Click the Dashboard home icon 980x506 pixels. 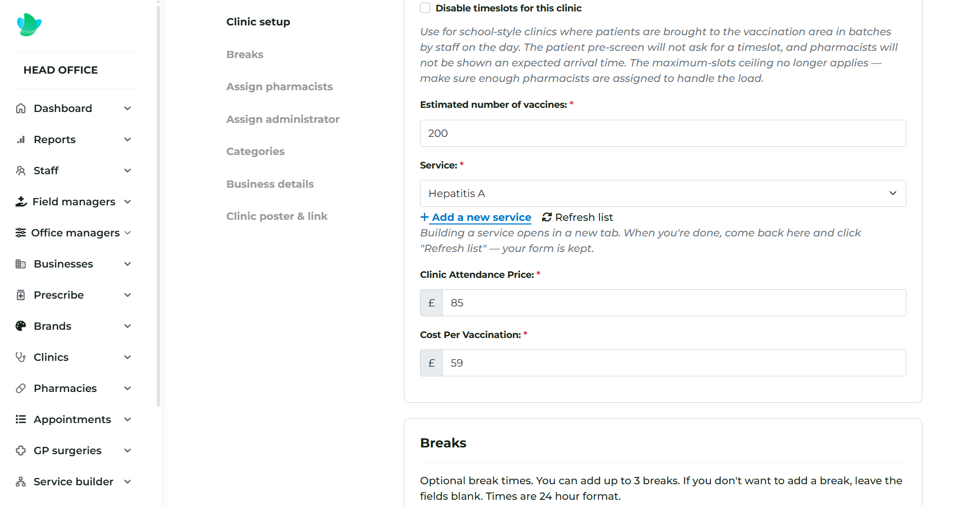coord(21,108)
